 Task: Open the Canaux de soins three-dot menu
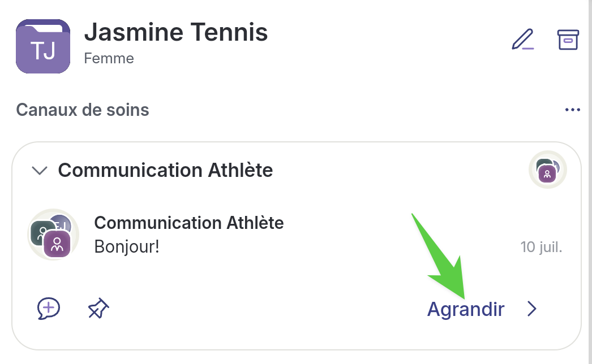tap(573, 110)
